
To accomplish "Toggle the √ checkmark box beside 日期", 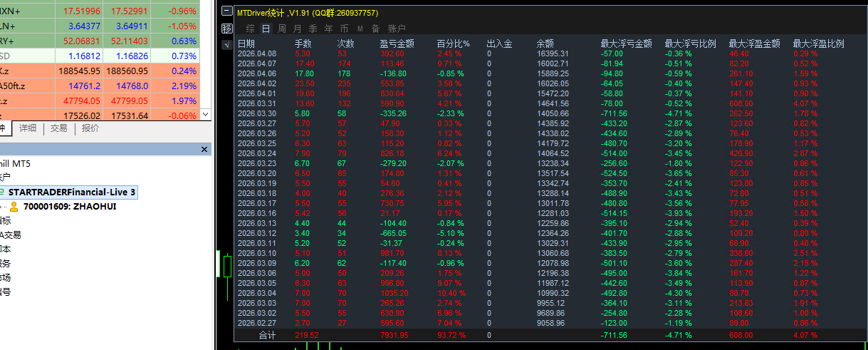I will 227,44.
